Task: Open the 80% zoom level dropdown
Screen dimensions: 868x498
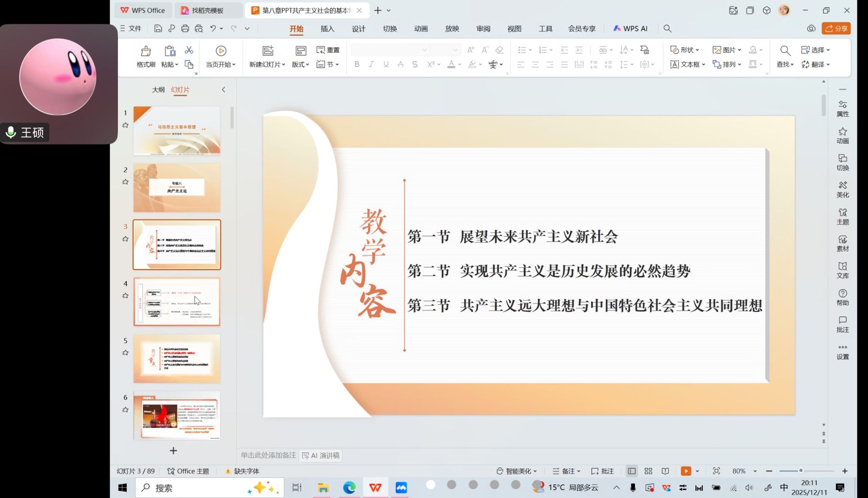Action: click(x=755, y=471)
